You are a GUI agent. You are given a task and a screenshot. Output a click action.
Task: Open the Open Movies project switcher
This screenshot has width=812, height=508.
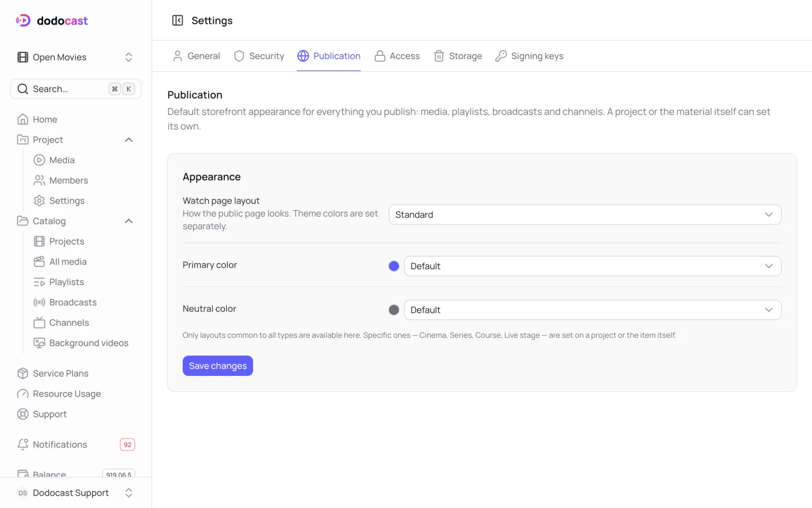pyautogui.click(x=76, y=57)
